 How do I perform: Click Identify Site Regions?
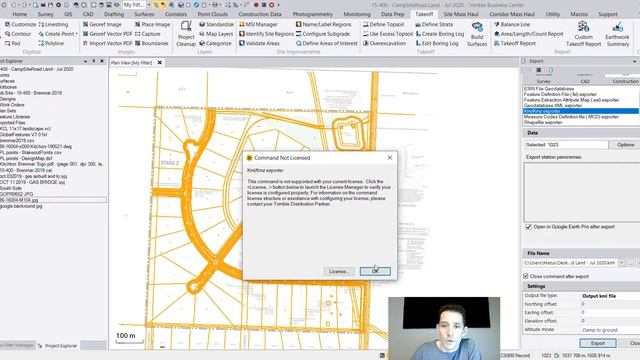pyautogui.click(x=266, y=34)
